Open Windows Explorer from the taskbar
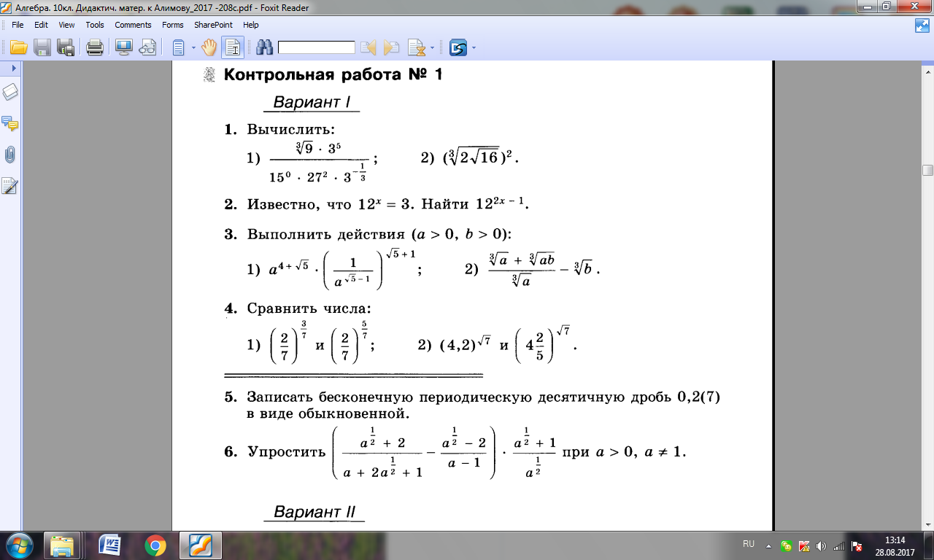This screenshot has height=560, width=934. 62,545
